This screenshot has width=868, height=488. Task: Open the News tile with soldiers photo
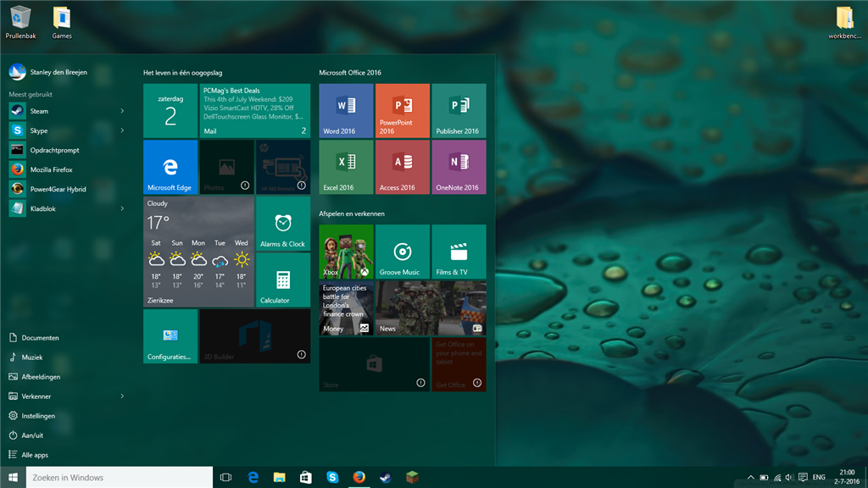click(x=431, y=308)
